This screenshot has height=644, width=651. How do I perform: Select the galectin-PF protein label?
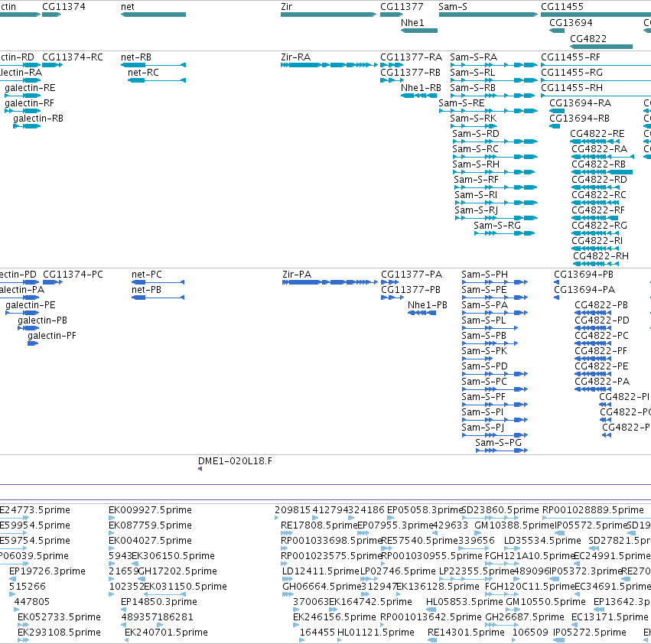[x=52, y=336]
